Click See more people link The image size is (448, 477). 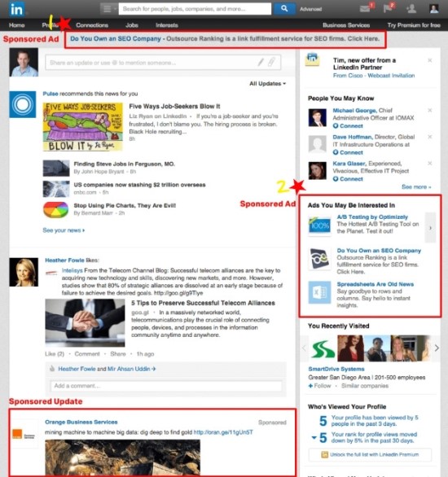coord(416,186)
